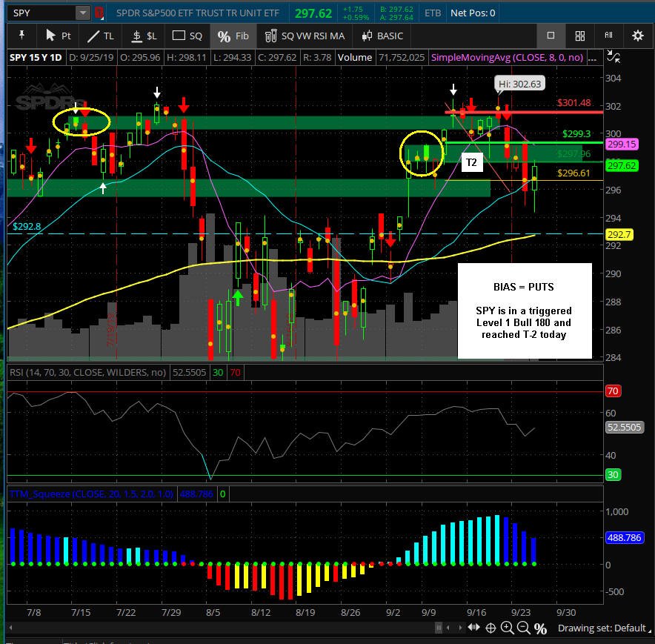Click the RSI 30 oversold axis tag
This screenshot has height=644, width=655.
[x=613, y=475]
